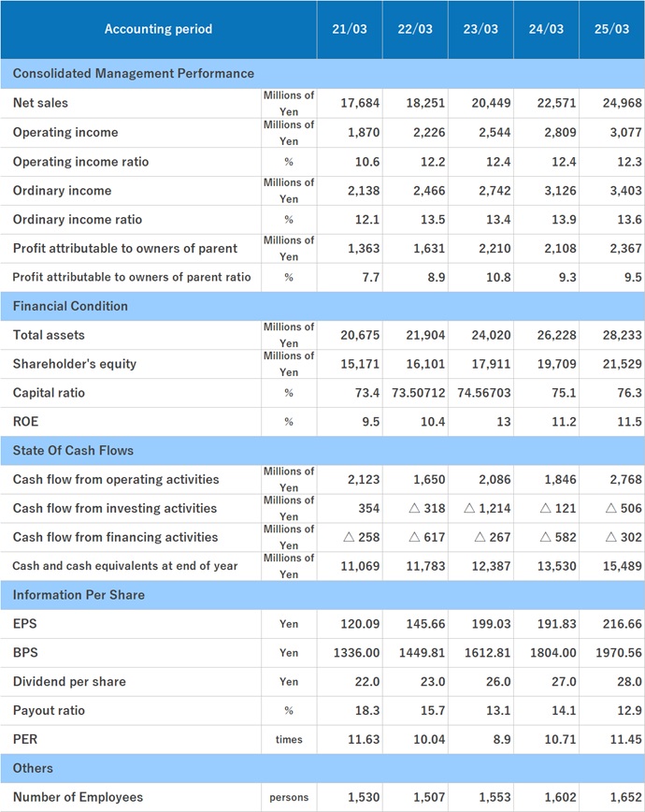The width and height of the screenshot is (645, 812).
Task: Click the 23/03 period column header
Action: [480, 29]
